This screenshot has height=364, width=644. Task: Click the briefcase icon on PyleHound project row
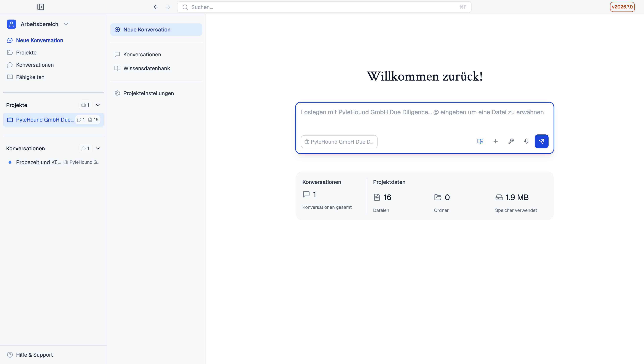[10, 120]
